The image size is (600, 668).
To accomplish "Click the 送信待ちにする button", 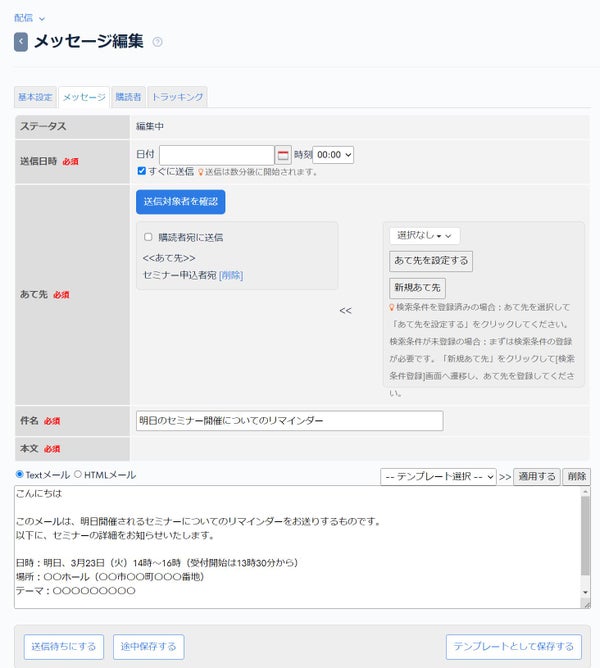I will coord(63,647).
